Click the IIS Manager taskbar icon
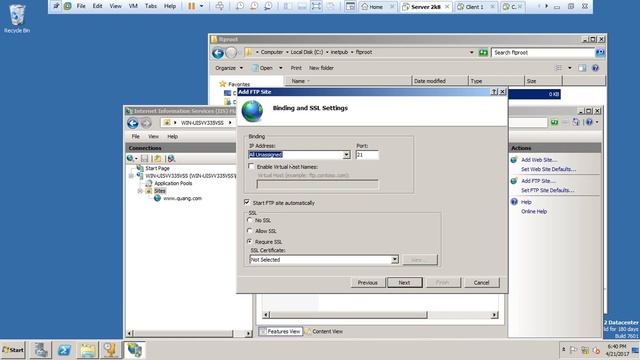 tap(134, 350)
